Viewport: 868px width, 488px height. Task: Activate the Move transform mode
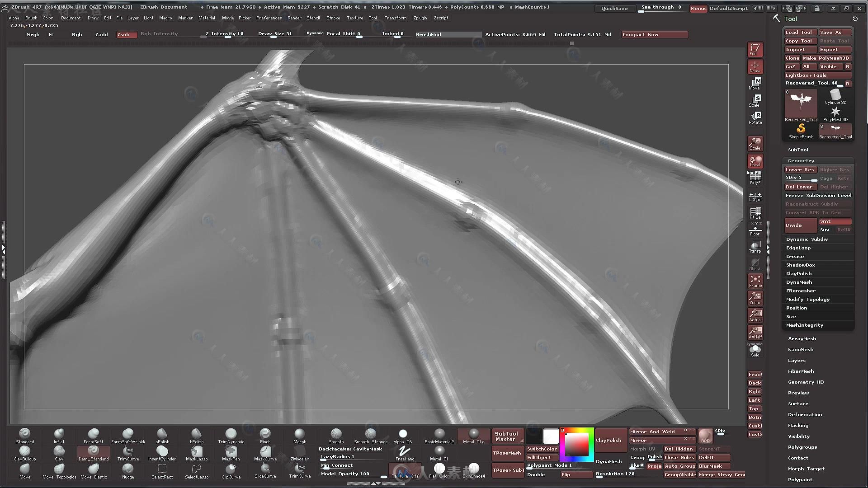[x=755, y=83]
